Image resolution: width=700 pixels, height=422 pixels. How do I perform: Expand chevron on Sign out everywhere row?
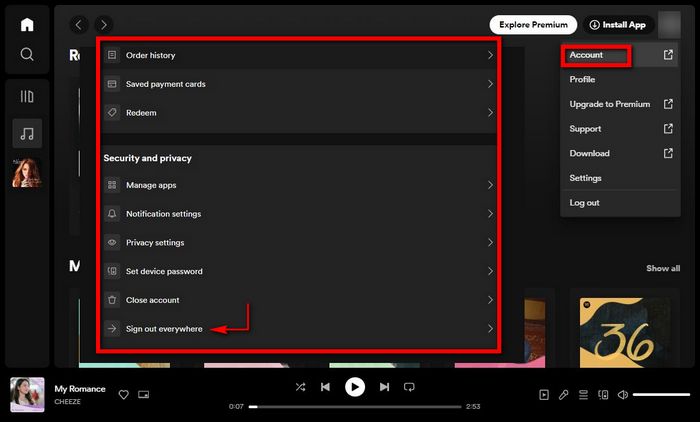tap(490, 329)
